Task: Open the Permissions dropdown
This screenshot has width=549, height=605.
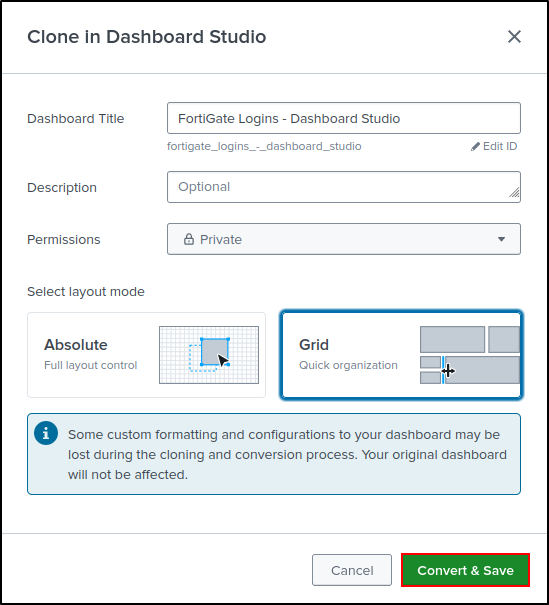Action: [344, 239]
